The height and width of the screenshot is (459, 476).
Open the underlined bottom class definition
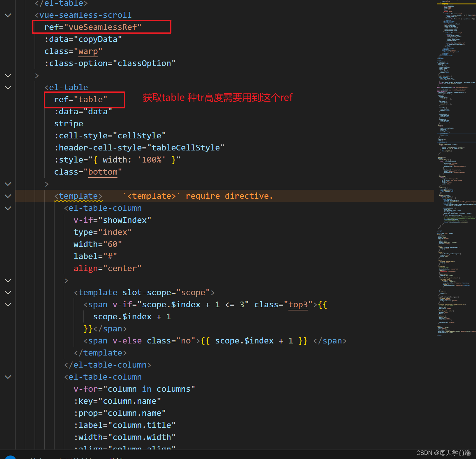102,172
